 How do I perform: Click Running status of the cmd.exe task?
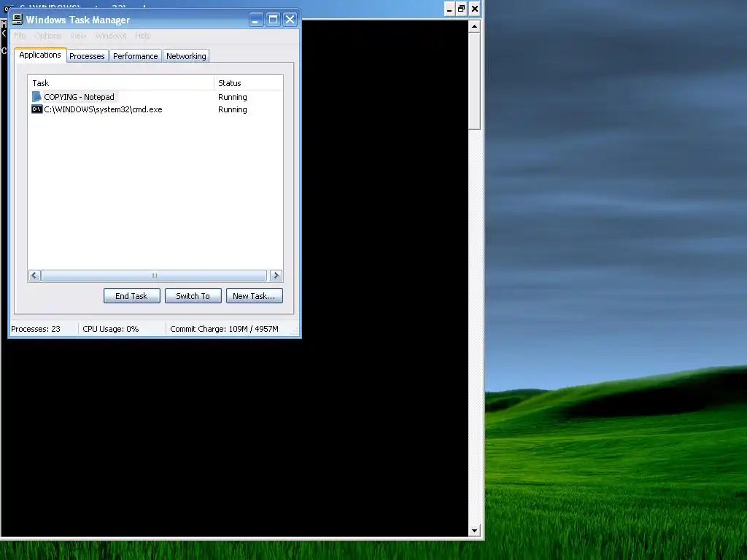tap(233, 109)
